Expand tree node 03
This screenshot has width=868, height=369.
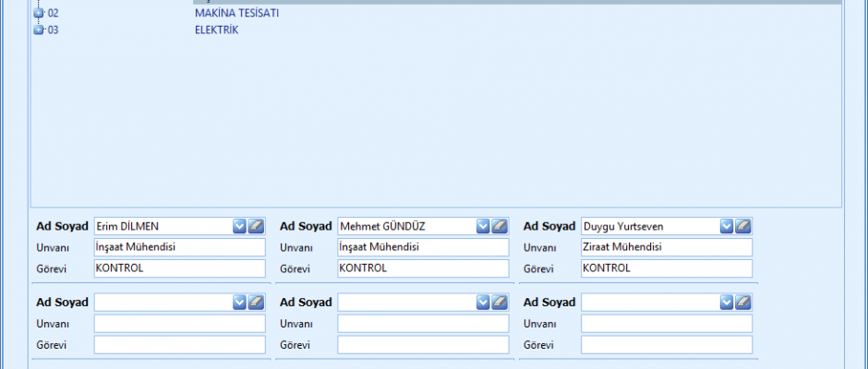click(x=39, y=30)
